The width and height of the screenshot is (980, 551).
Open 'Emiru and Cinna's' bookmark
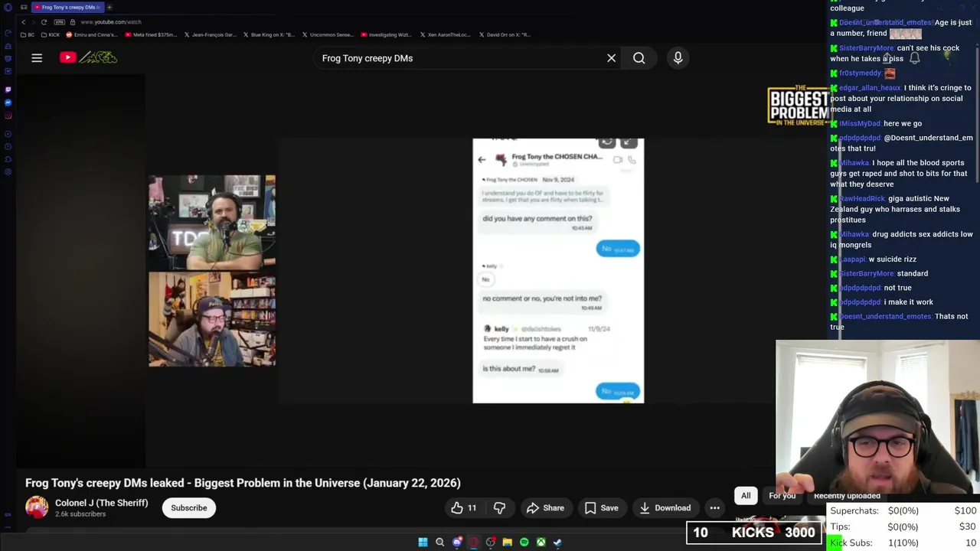coord(93,34)
